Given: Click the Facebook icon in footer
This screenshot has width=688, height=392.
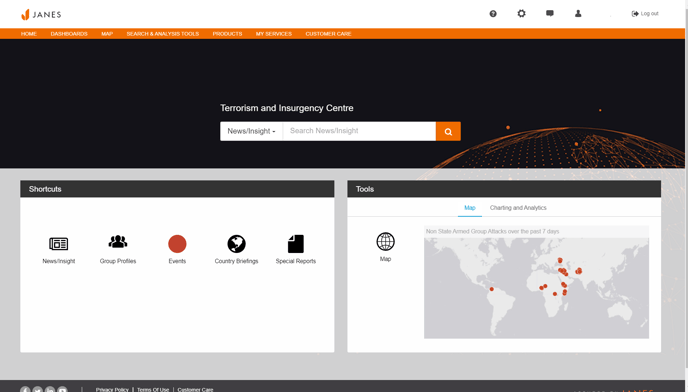Looking at the screenshot, I should [25, 390].
